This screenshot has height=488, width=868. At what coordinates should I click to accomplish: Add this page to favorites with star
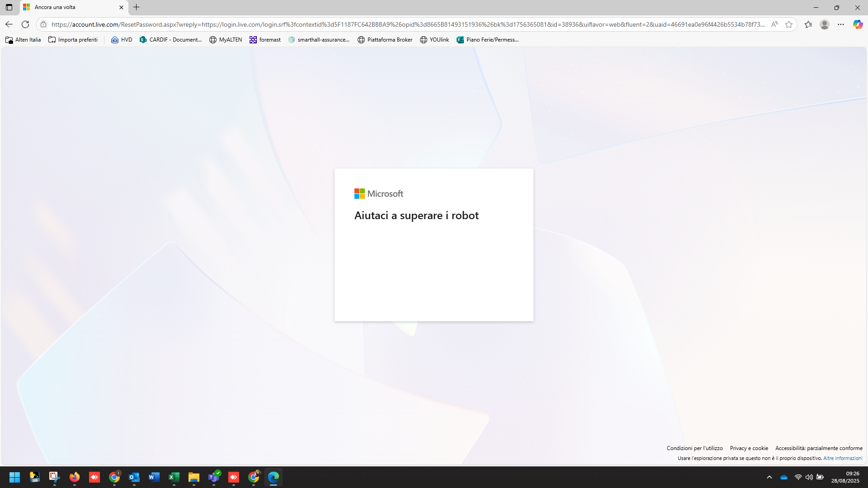(x=789, y=24)
